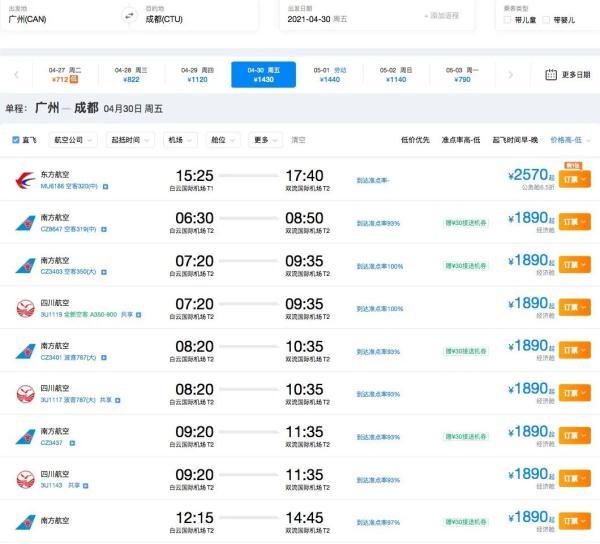600x544 pixels.
Task: Sort results by 价格高-低
Action: (568, 140)
